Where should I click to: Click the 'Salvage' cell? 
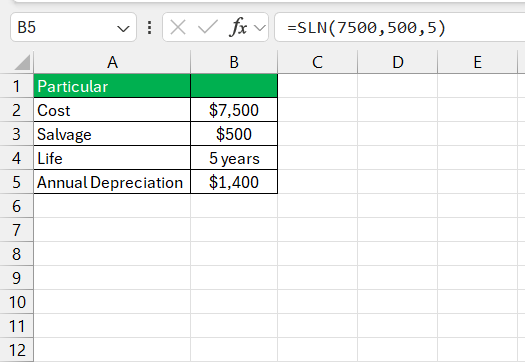tap(112, 134)
